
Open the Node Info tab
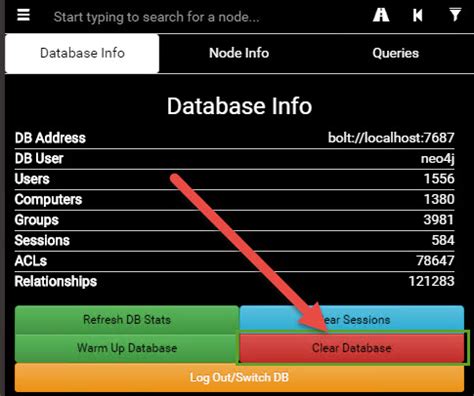pos(239,53)
